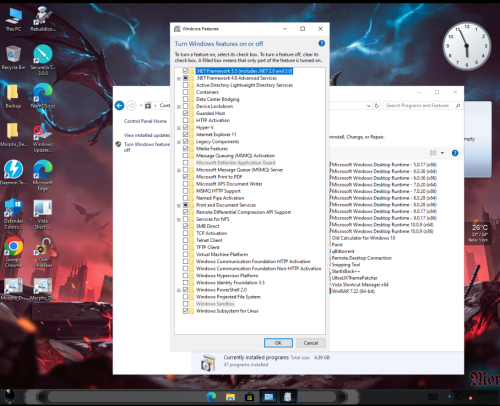Select Remote Desktop Connection entry
The width and height of the screenshot is (500, 406).
point(362,258)
